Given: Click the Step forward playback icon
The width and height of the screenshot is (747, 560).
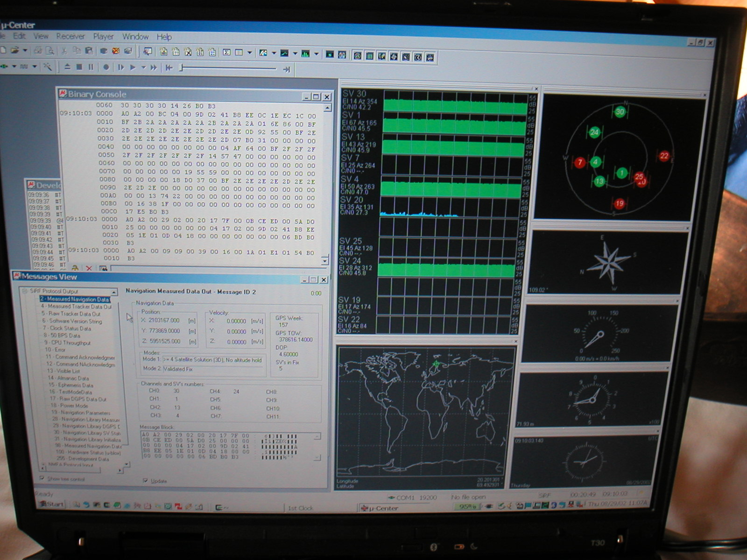Looking at the screenshot, I should click(x=121, y=67).
